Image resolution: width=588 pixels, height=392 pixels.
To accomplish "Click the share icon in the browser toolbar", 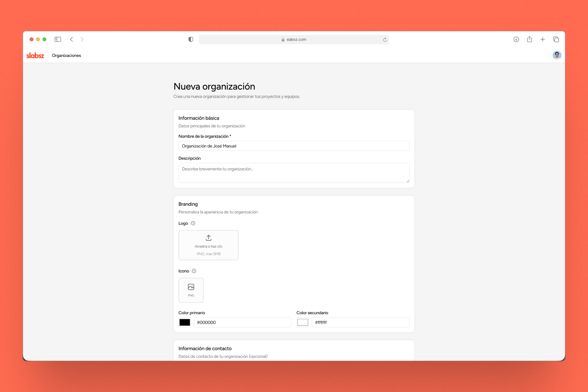I will pos(530,39).
